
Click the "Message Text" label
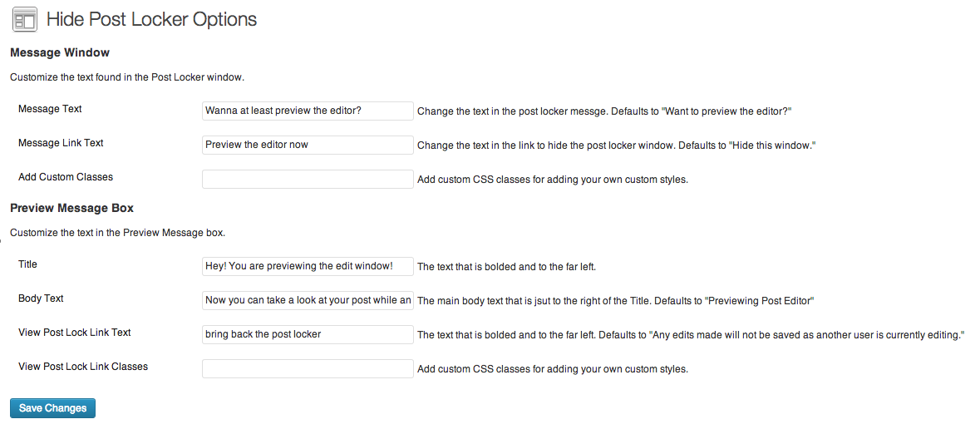click(x=50, y=109)
